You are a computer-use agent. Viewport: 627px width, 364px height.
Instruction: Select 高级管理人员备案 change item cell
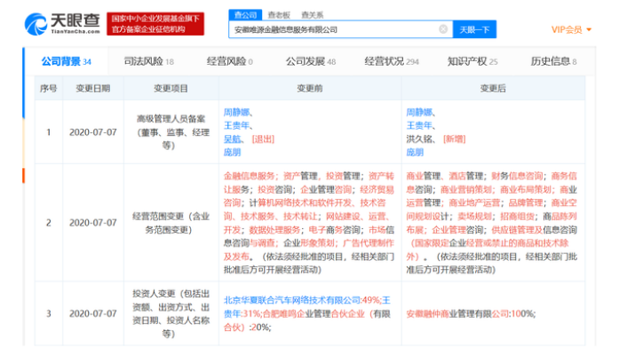tap(171, 132)
